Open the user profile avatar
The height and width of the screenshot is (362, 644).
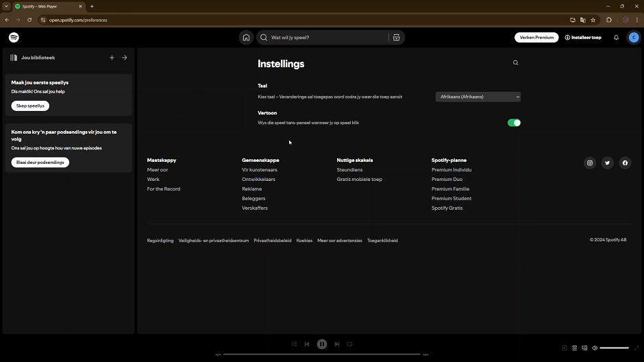pos(634,38)
